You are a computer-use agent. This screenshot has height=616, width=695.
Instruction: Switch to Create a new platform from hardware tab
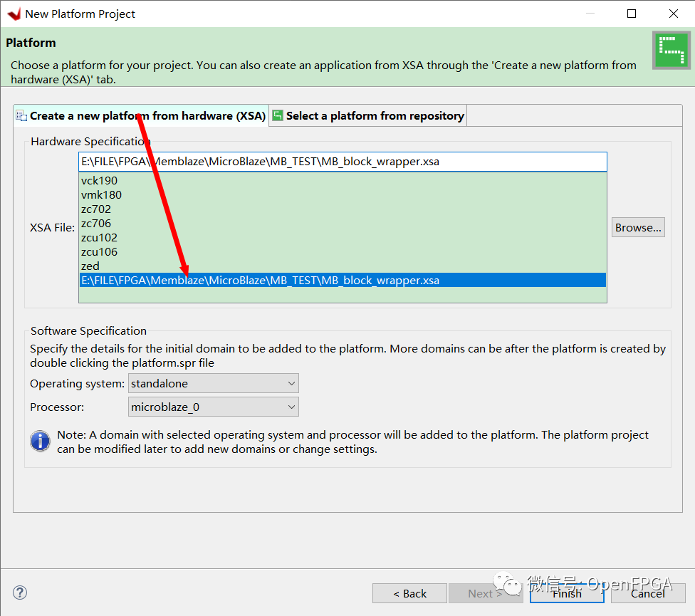[x=141, y=116]
